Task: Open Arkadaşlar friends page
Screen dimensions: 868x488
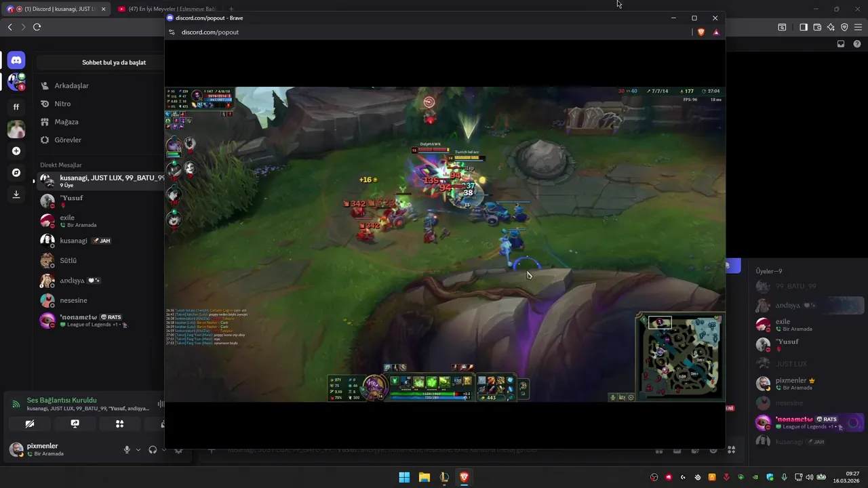Action: click(100, 85)
